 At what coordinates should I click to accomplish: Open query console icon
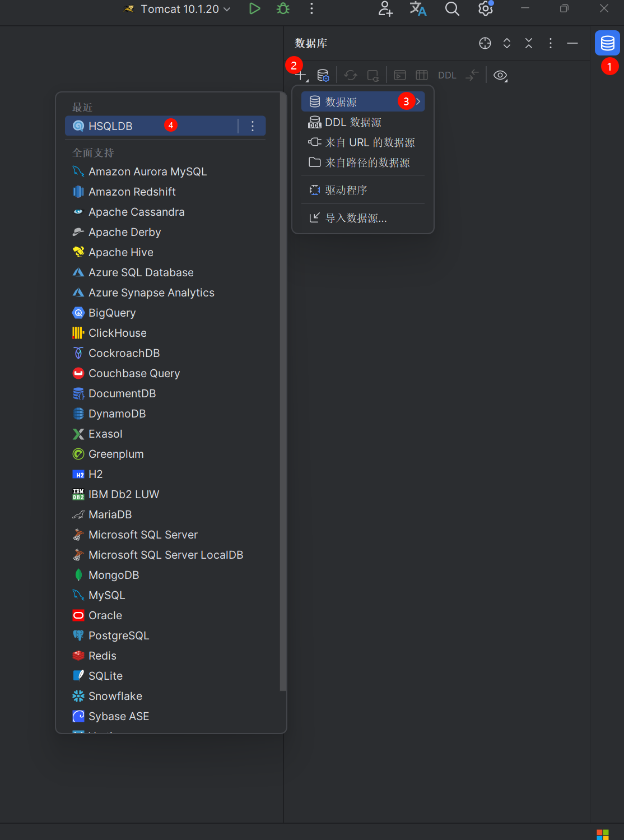(x=400, y=76)
